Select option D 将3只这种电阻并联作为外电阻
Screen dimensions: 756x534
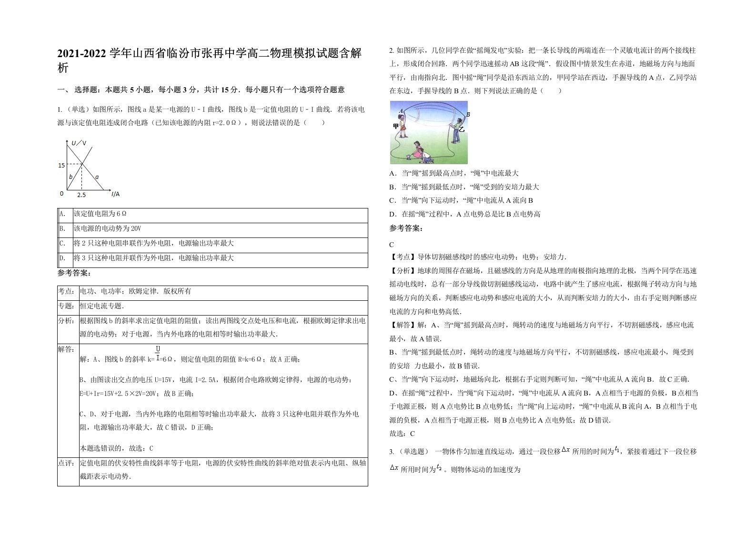[x=212, y=259]
